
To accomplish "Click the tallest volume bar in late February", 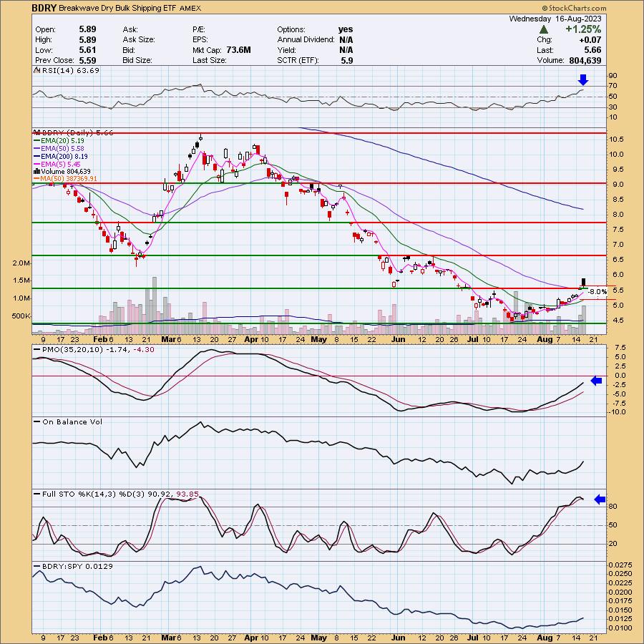I will [155, 305].
